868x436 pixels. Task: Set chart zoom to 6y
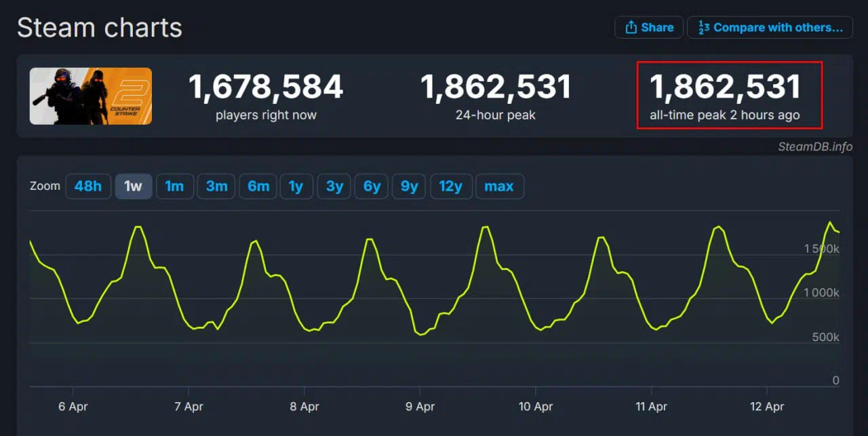click(372, 186)
